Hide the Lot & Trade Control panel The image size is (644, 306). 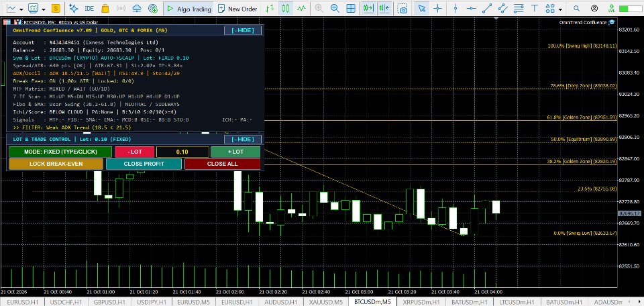pyautogui.click(x=243, y=139)
